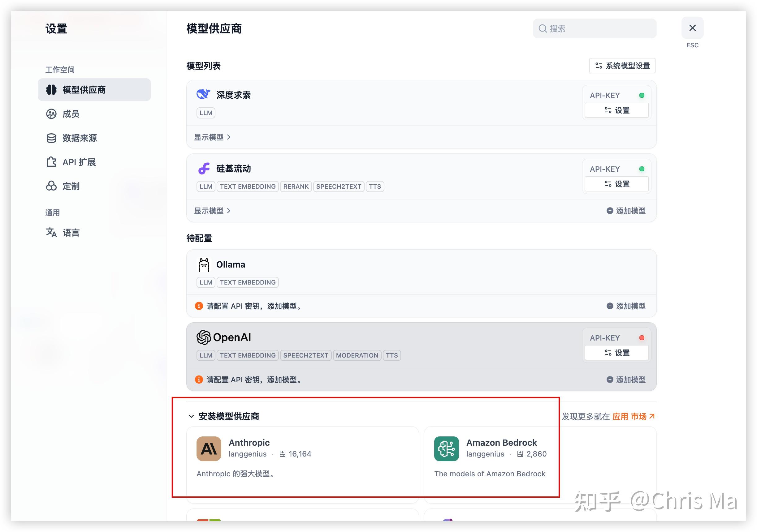
Task: Open the Amazon Bedrock plugin icon
Action: pyautogui.click(x=446, y=449)
